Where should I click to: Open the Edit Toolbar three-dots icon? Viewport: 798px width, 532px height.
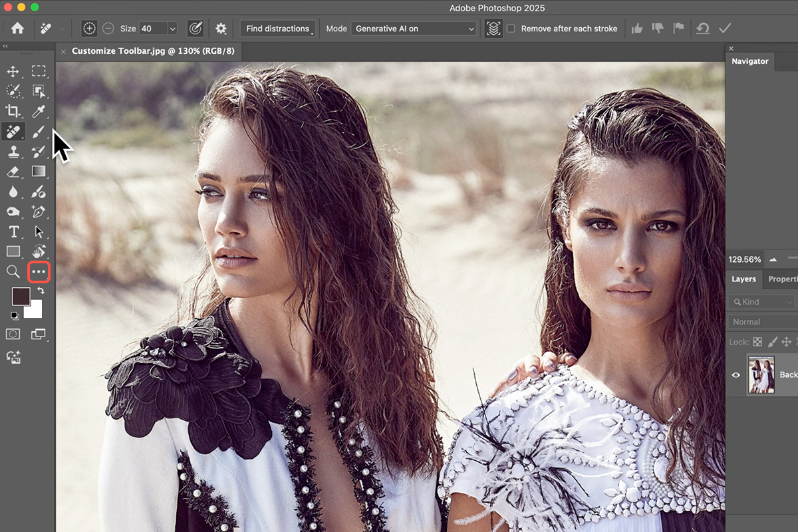pos(39,272)
